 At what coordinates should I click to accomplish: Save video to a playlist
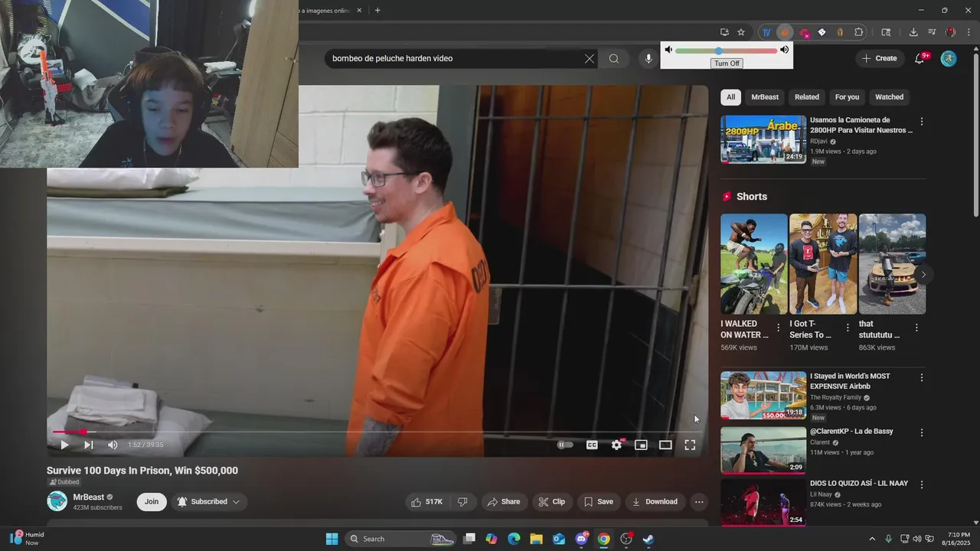click(x=598, y=502)
